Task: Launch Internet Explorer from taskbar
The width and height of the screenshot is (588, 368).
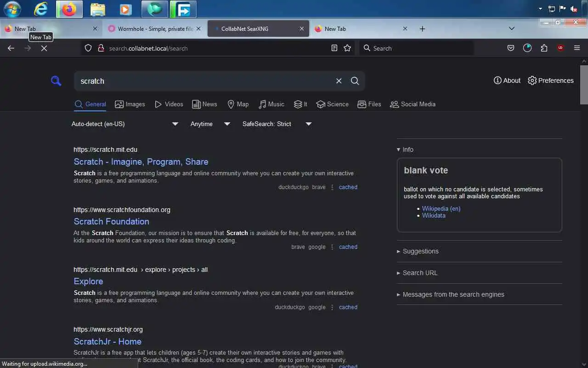Action: click(41, 9)
